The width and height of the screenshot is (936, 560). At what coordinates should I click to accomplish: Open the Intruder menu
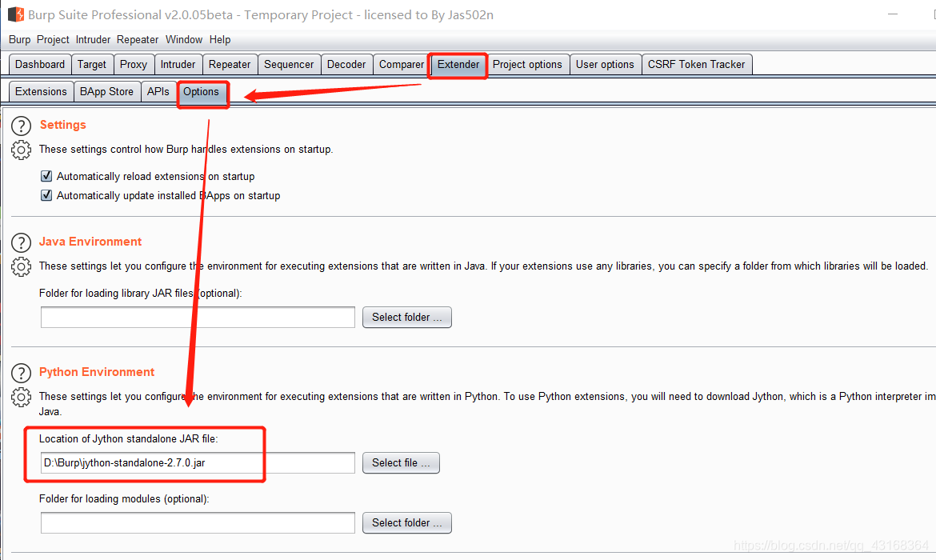point(93,39)
